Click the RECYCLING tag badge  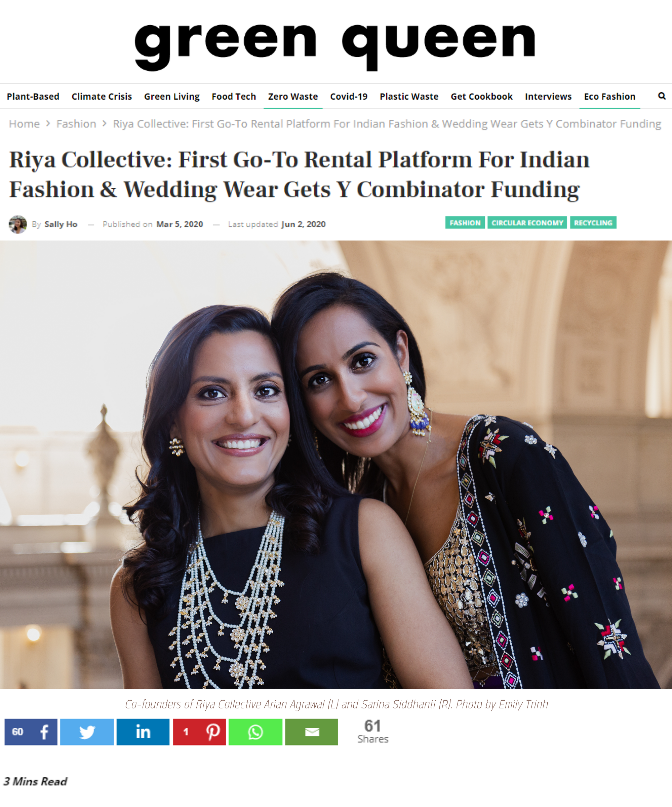click(x=593, y=223)
